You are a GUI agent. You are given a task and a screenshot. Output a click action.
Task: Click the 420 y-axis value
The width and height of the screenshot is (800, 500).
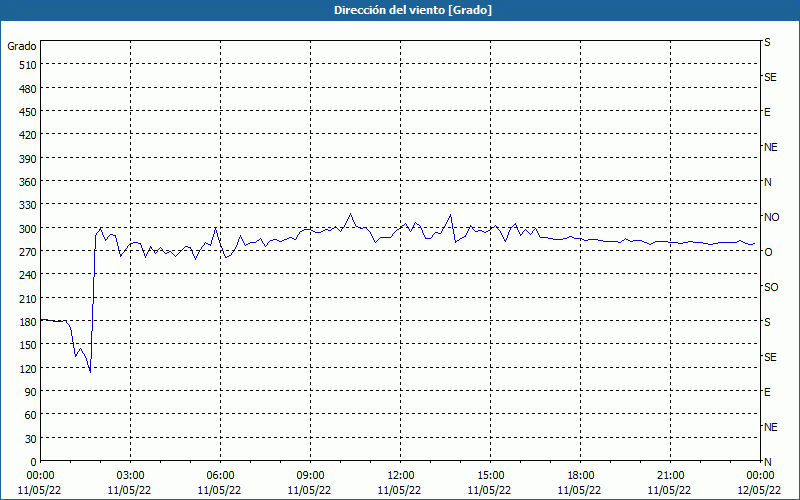pos(28,135)
